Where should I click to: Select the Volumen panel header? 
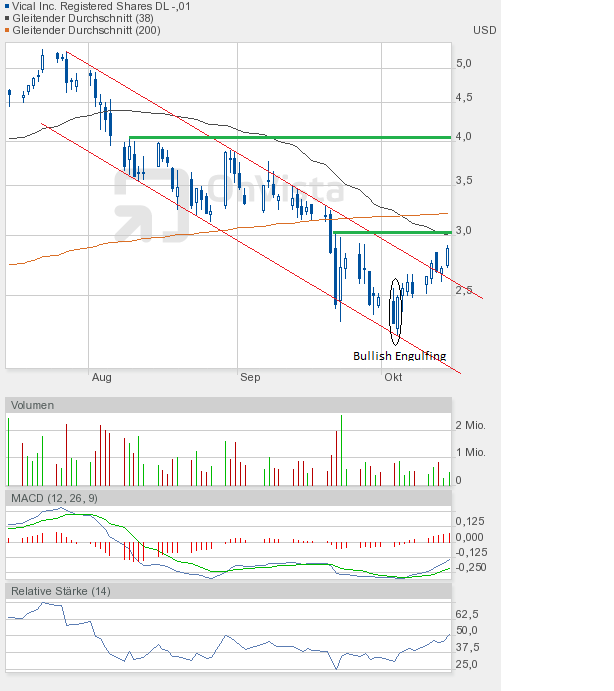click(x=32, y=405)
